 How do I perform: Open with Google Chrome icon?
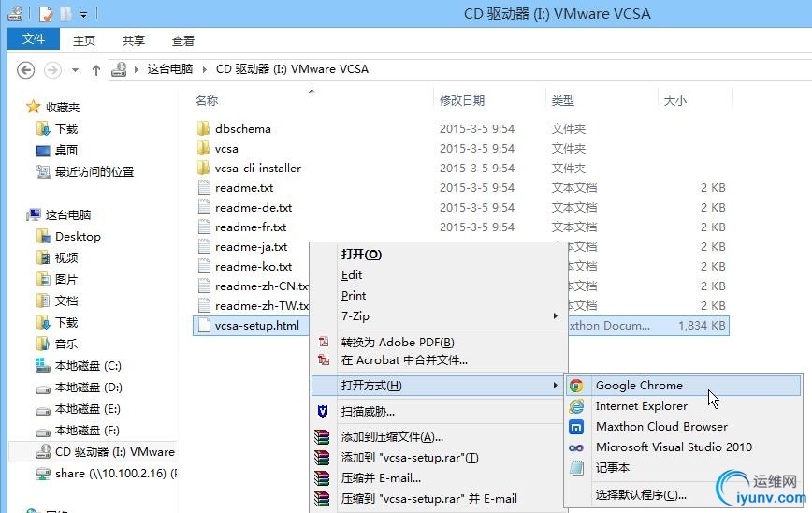[576, 386]
